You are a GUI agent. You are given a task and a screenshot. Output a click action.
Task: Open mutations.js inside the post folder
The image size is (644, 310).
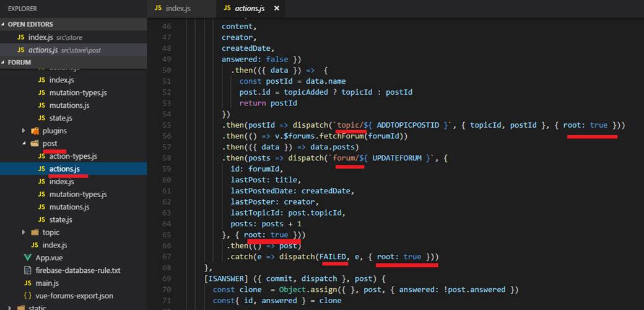coord(69,207)
